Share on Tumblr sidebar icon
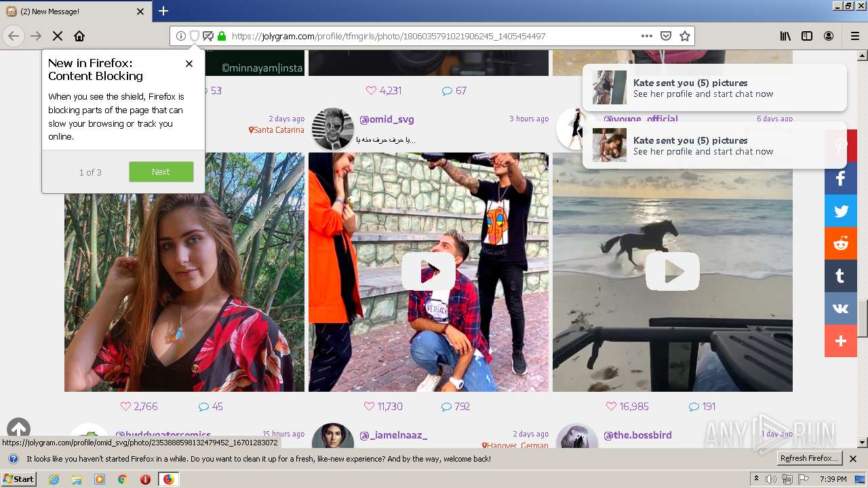This screenshot has width=868, height=488. click(x=841, y=276)
